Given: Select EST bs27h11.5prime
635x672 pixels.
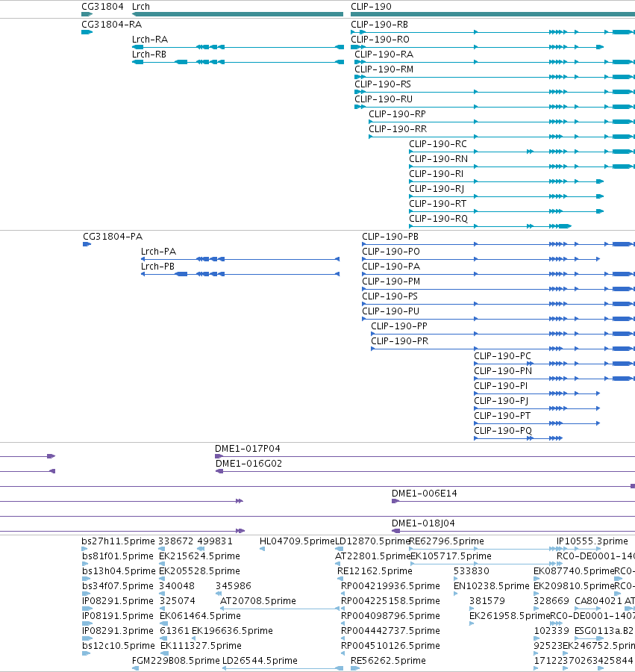Looking at the screenshot, I should (x=118, y=541).
